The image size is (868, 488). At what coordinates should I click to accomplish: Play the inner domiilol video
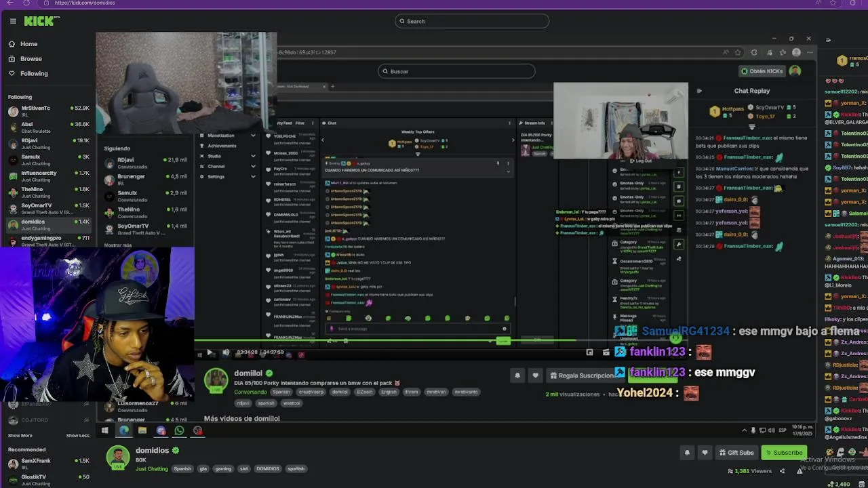coord(210,352)
